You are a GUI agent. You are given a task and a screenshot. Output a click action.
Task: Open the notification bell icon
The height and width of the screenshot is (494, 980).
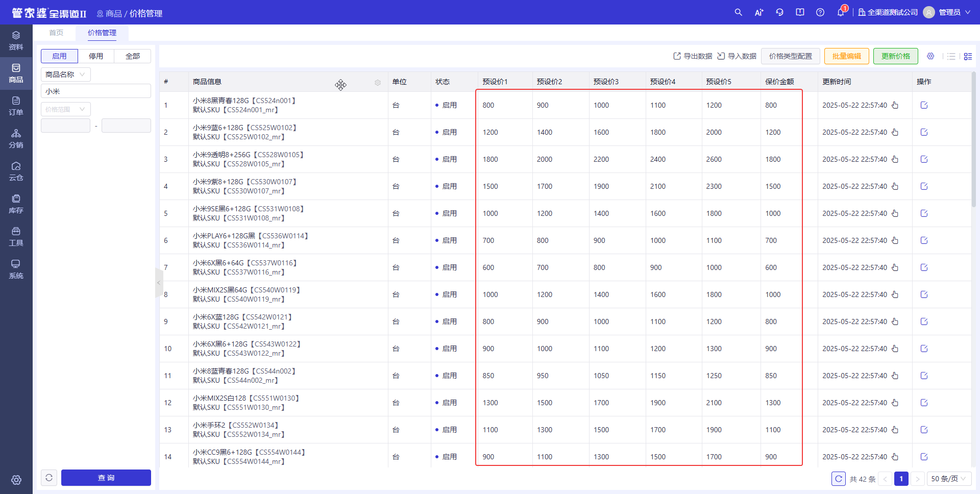click(x=841, y=12)
